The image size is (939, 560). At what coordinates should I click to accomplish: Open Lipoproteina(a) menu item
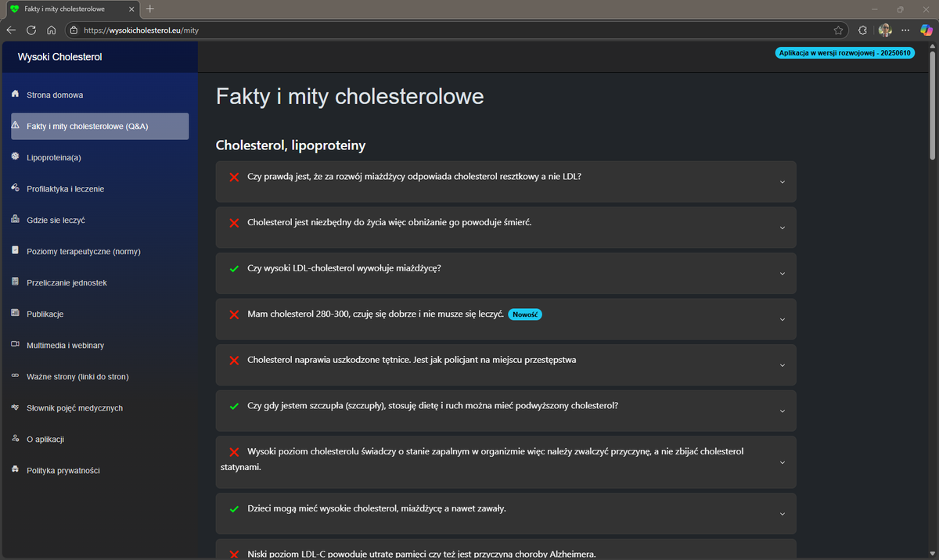click(99, 157)
